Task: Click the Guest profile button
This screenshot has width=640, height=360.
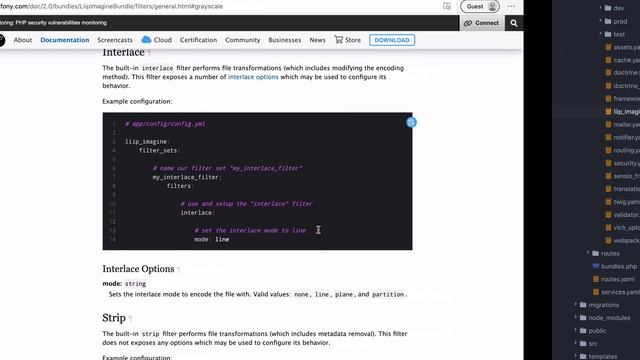Action: click(x=480, y=7)
